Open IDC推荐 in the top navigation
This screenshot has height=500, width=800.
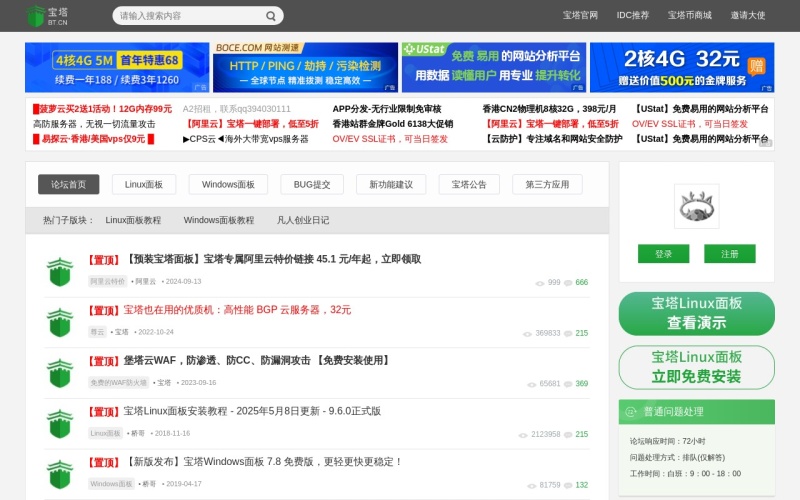[x=633, y=15]
